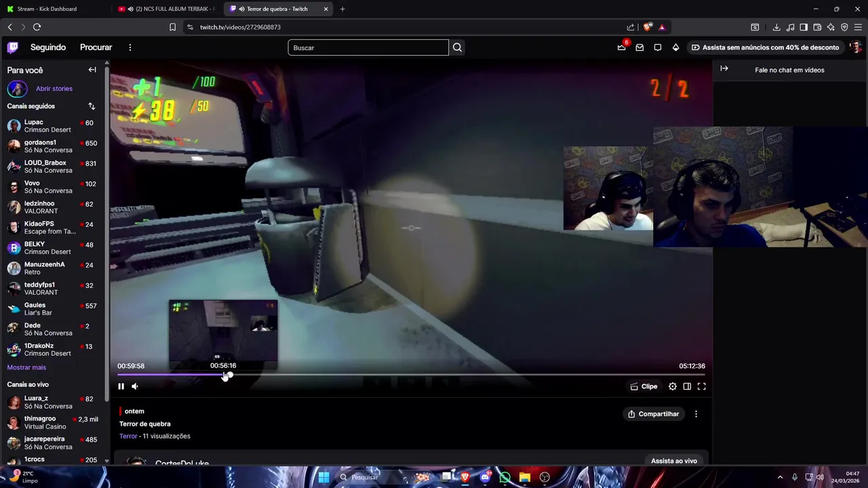Open the site info icon beside URL
868x488 pixels.
click(190, 27)
